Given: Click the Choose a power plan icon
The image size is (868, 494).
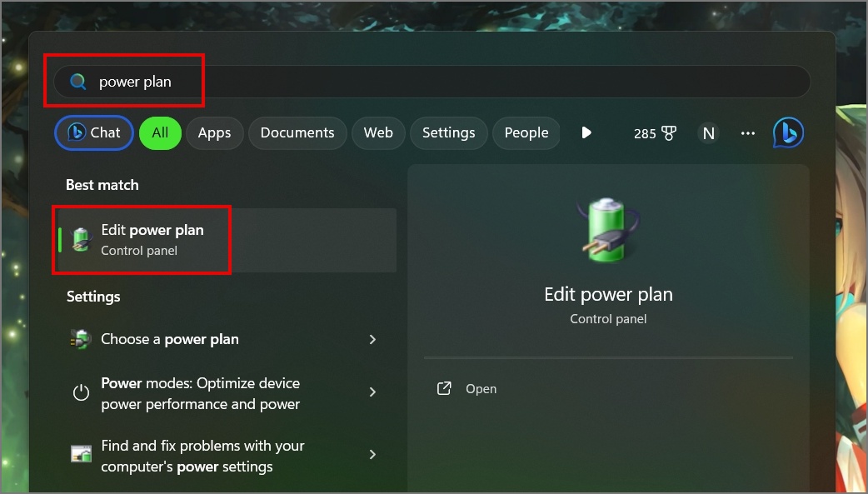Looking at the screenshot, I should (81, 340).
